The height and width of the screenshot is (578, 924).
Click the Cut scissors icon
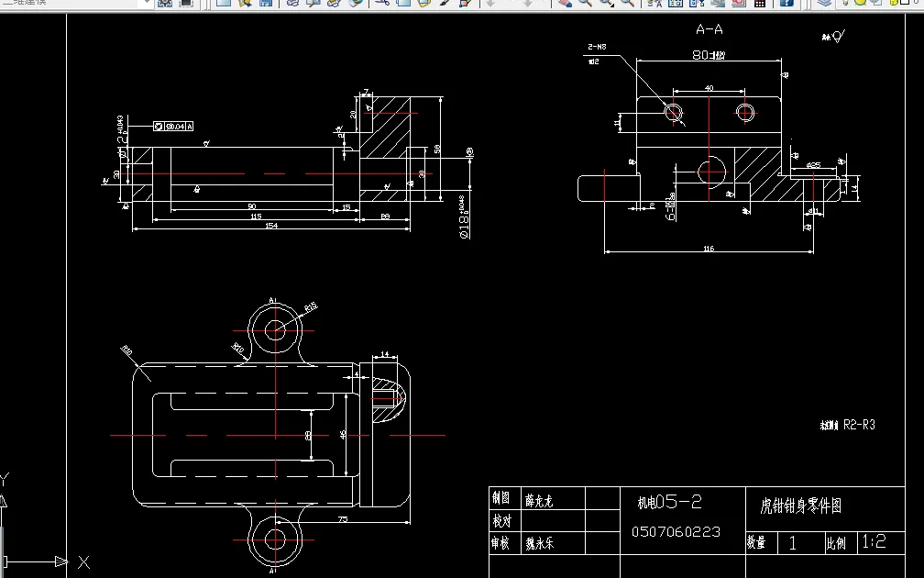(382, 3)
